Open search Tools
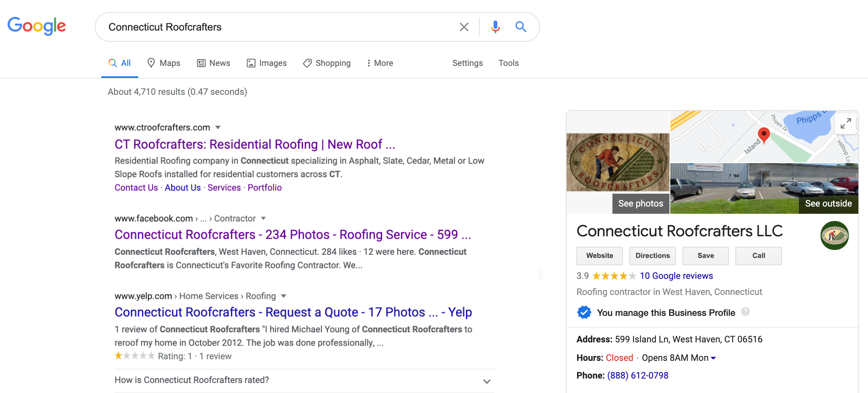868x393 pixels. 508,63
